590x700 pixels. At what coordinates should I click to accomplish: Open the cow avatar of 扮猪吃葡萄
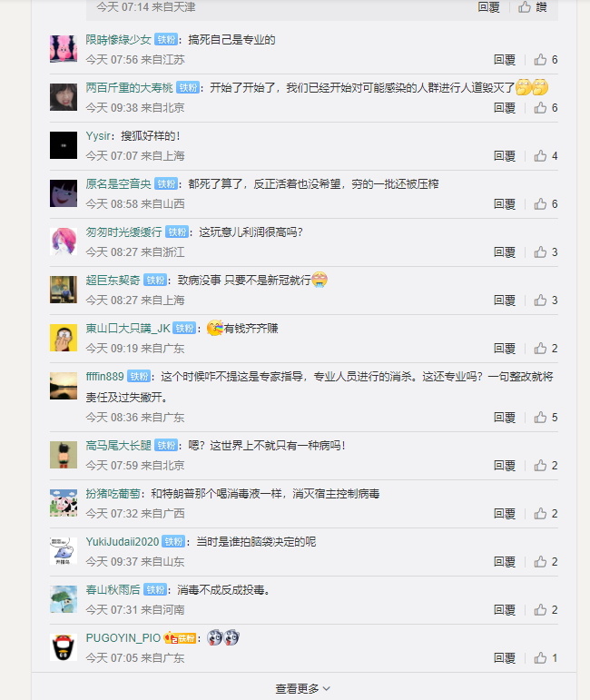tap(64, 503)
